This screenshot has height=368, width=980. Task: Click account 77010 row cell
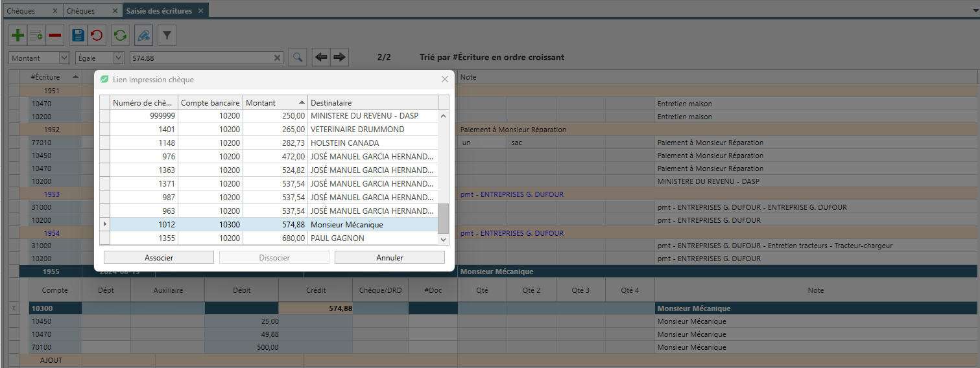coord(56,143)
